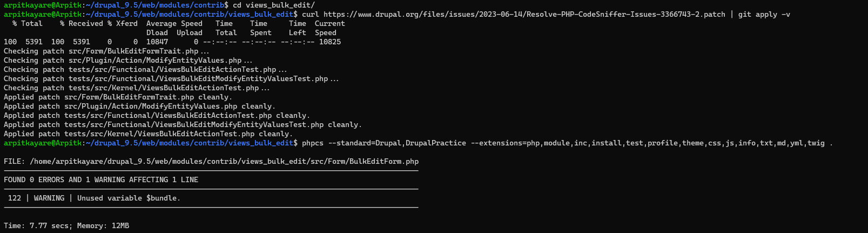The image size is (868, 233).
Task: Click the 'Average Speed' curl column header
Action: [x=174, y=23]
